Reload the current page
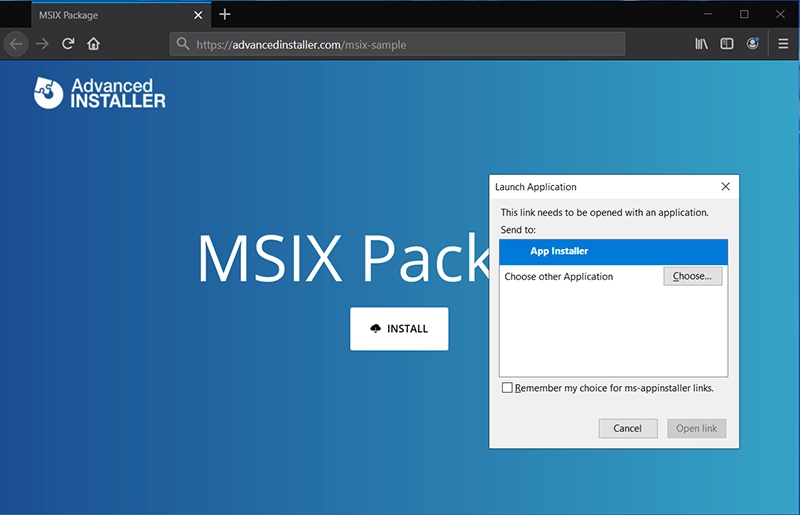Viewport: 800px width, 515px height. pyautogui.click(x=68, y=44)
